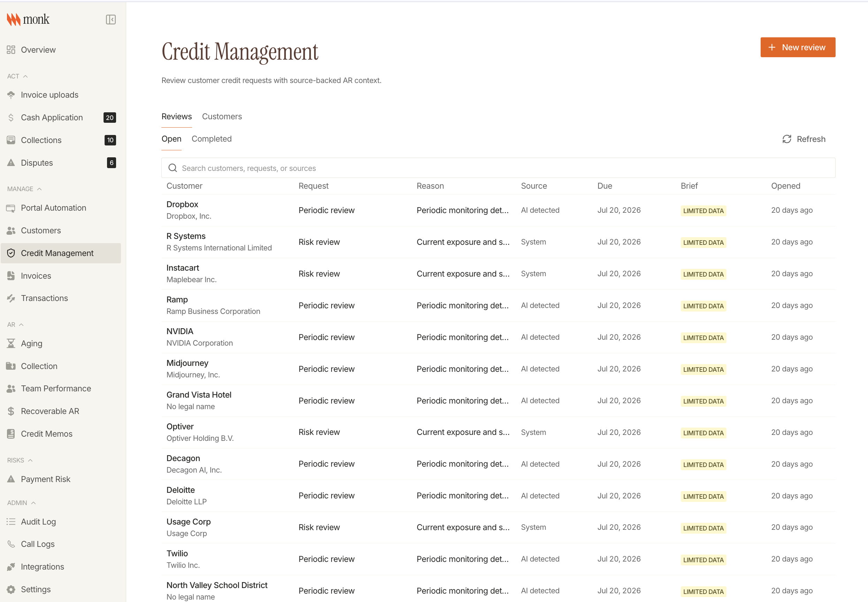The height and width of the screenshot is (602, 868).
Task: Click the Audit Log list icon
Action: click(x=11, y=522)
